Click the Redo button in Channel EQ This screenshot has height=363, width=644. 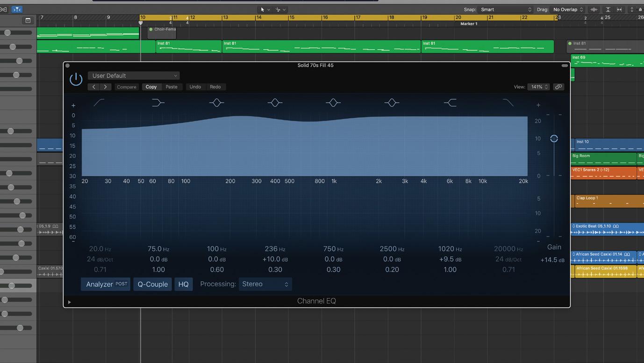(215, 87)
